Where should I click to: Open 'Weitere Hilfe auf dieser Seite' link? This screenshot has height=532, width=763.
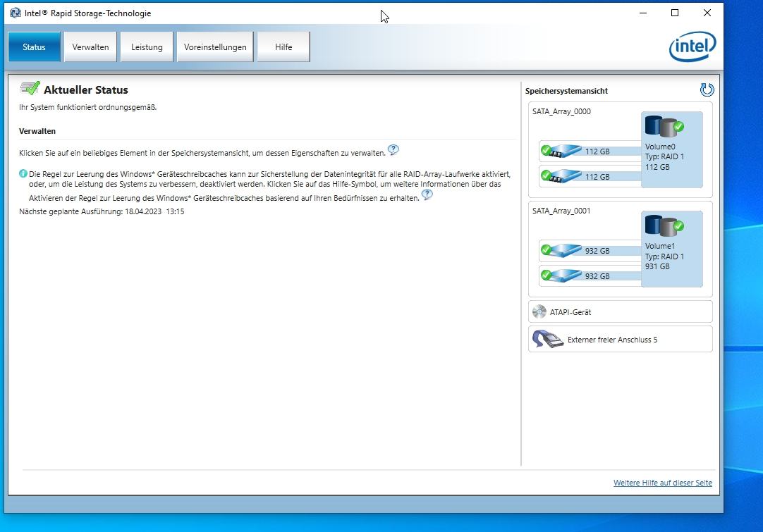pyautogui.click(x=662, y=483)
